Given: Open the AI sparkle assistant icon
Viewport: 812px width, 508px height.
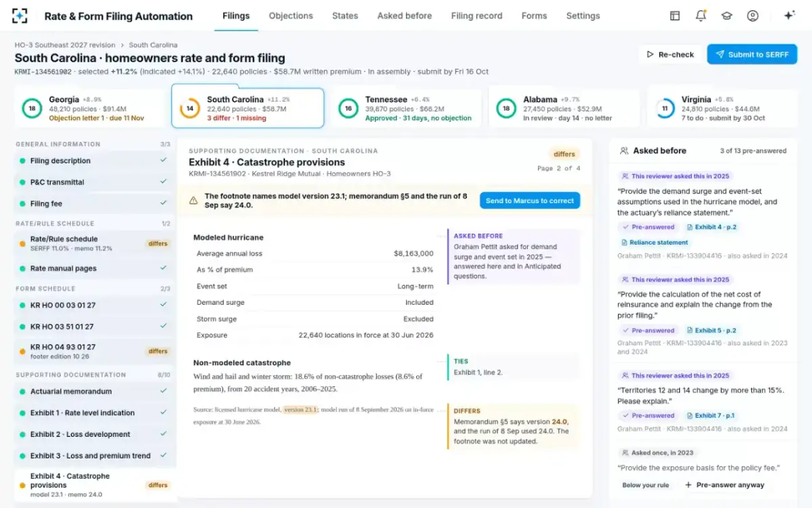Looking at the screenshot, I should (788, 16).
